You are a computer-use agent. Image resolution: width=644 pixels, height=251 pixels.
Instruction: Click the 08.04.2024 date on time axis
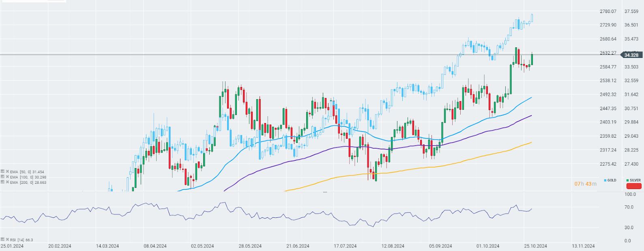(155, 246)
